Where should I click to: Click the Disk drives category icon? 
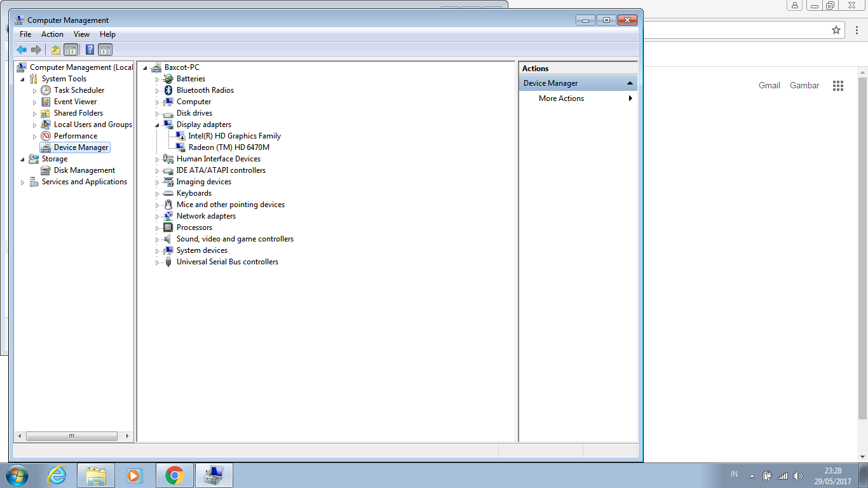[168, 113]
